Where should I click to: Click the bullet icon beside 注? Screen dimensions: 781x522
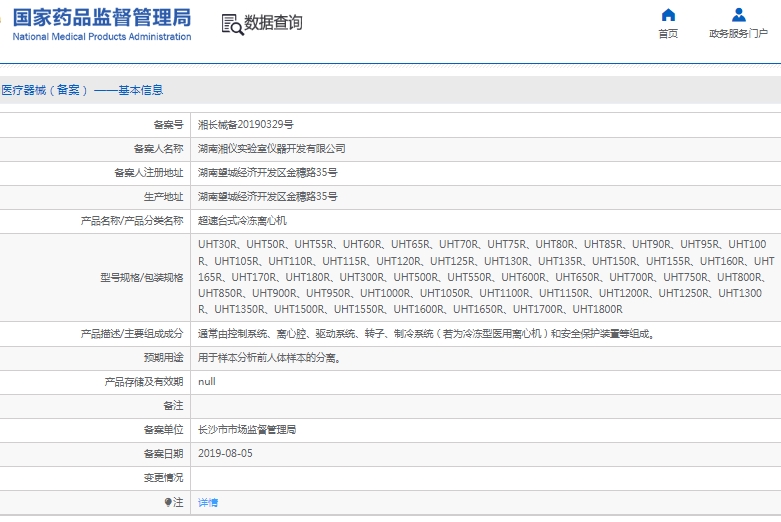click(168, 502)
